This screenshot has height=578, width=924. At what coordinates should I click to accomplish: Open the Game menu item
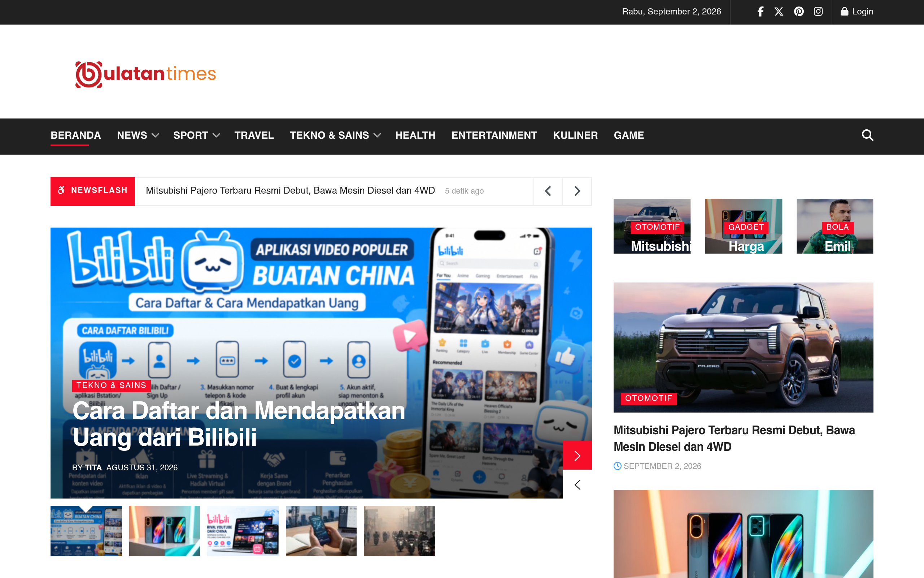628,135
